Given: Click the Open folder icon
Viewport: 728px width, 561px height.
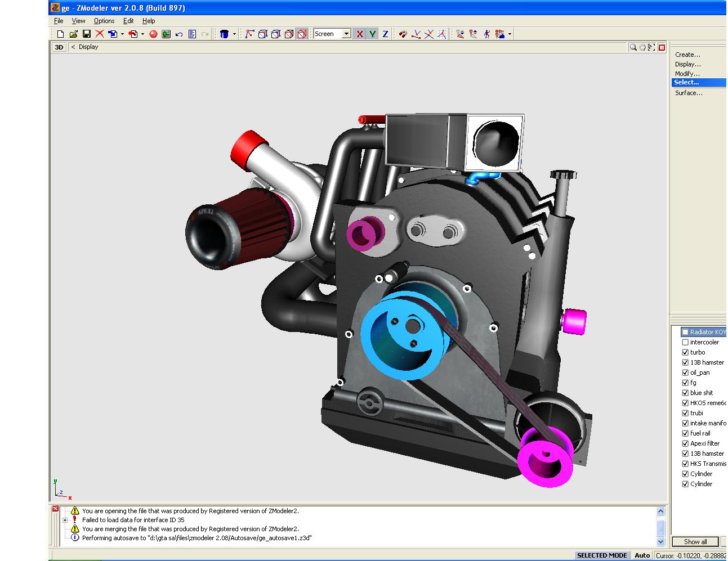Looking at the screenshot, I should point(73,34).
